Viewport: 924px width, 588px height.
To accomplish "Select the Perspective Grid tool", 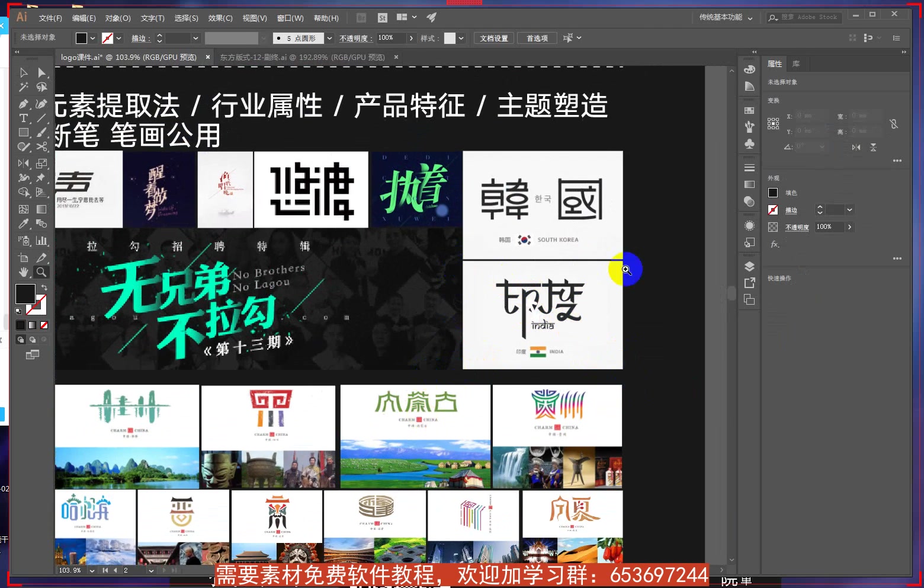I will 41,193.
